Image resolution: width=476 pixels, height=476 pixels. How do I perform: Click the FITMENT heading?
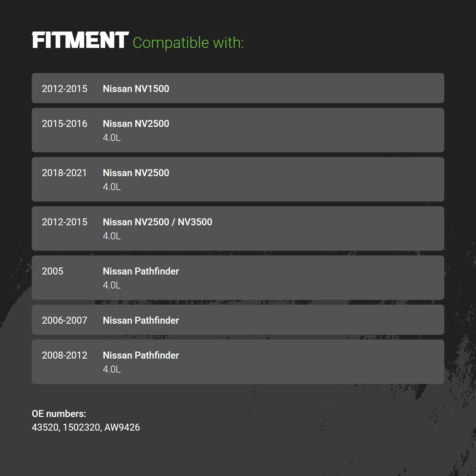pos(80,40)
